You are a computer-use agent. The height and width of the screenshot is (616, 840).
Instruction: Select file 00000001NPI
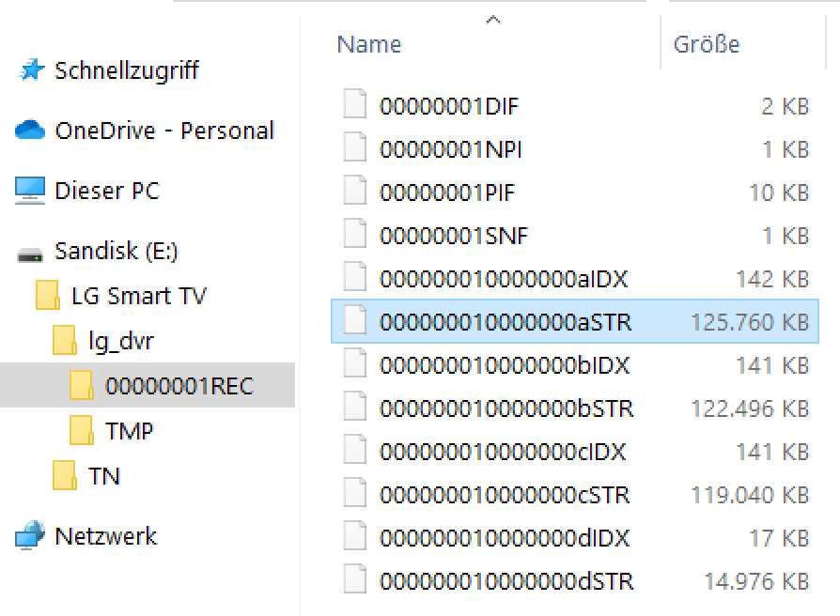[x=575, y=148]
